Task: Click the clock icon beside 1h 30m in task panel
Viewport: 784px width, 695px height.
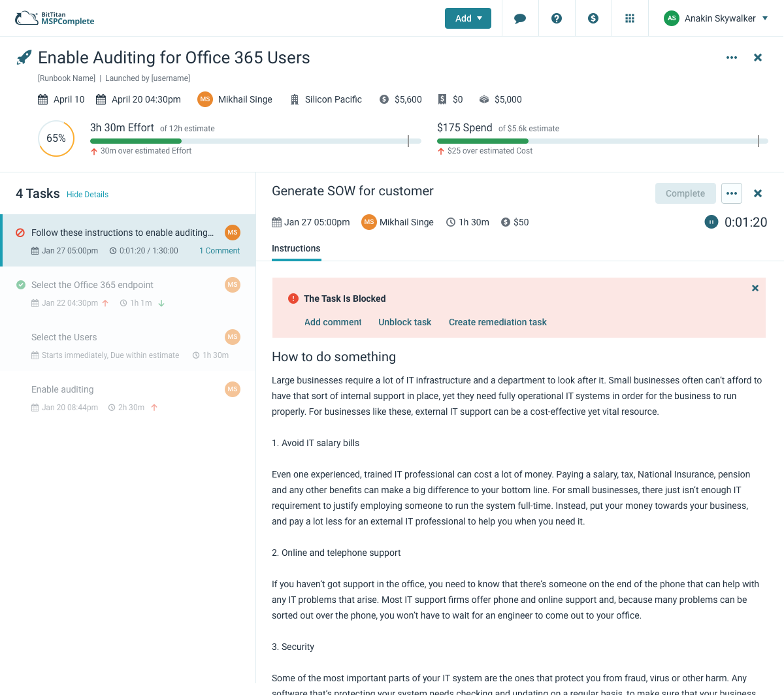Action: click(451, 222)
